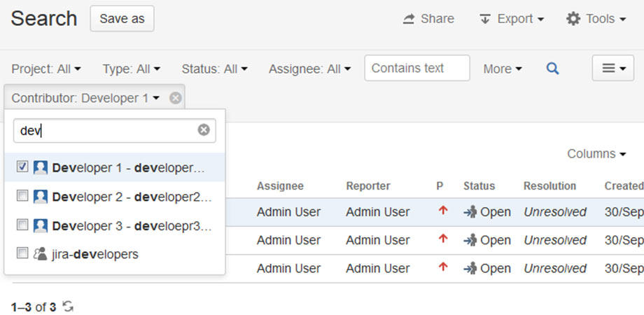Click the refresh results icon
The image size is (644, 315).
point(68,307)
